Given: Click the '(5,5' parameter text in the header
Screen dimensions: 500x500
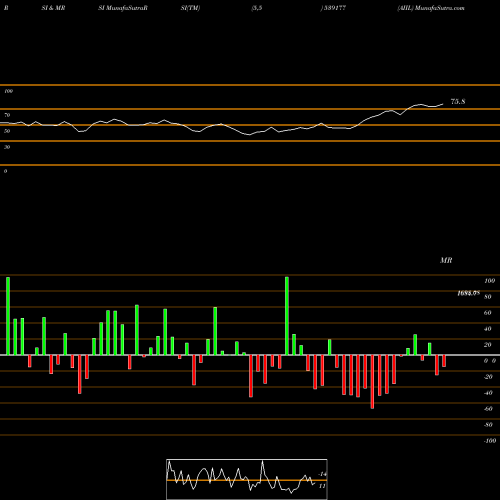Looking at the screenshot, I should pyautogui.click(x=257, y=8).
